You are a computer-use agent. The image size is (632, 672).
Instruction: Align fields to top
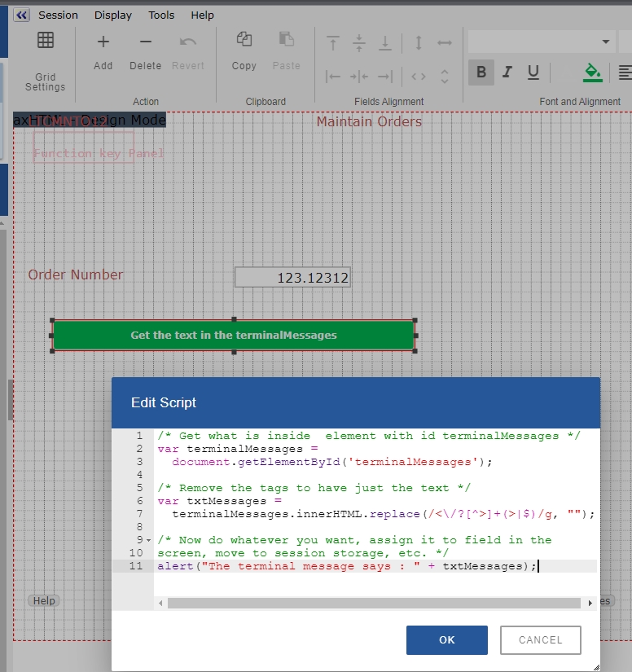tap(333, 43)
